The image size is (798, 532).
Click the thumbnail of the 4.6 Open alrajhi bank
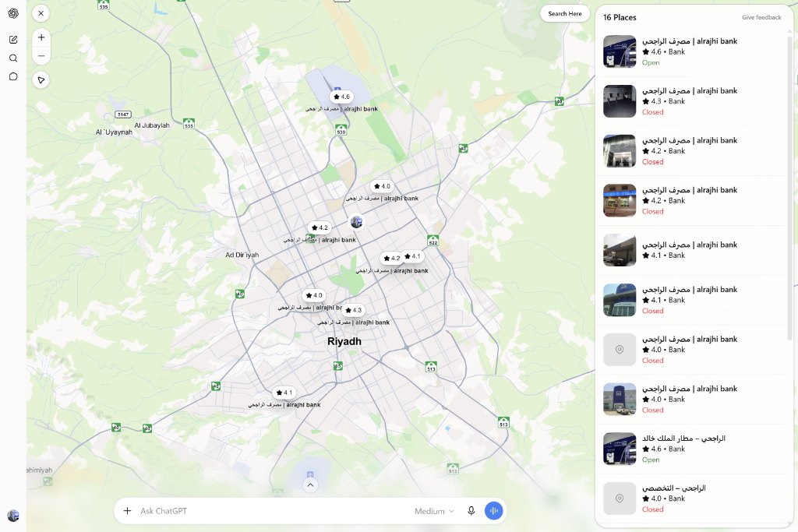pos(620,51)
